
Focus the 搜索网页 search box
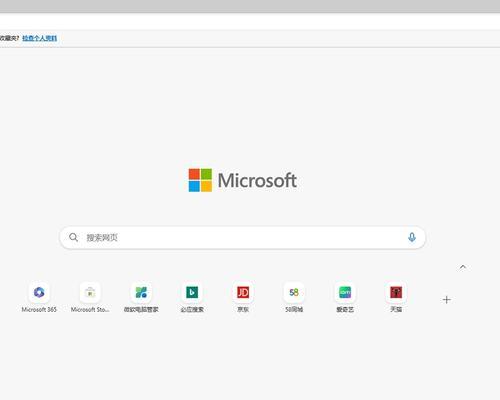point(242,237)
